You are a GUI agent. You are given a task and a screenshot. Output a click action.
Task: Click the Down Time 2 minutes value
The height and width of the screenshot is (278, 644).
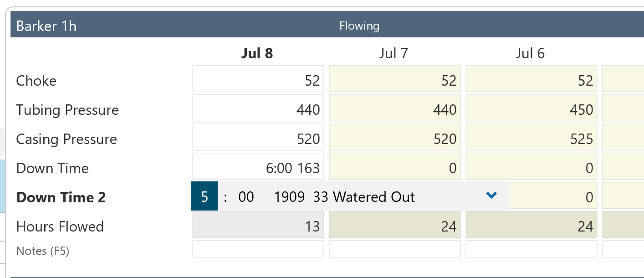click(x=246, y=197)
